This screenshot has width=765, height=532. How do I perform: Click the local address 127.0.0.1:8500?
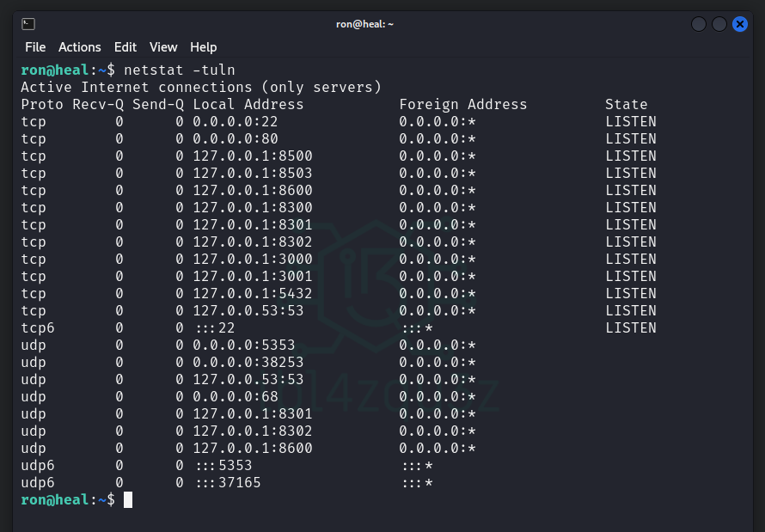coord(253,156)
